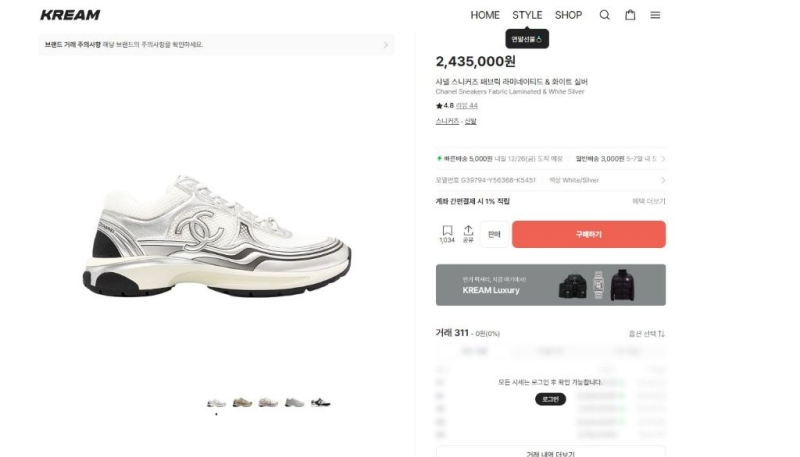
Task: Click the KREAM Luxury banner
Action: (550, 285)
